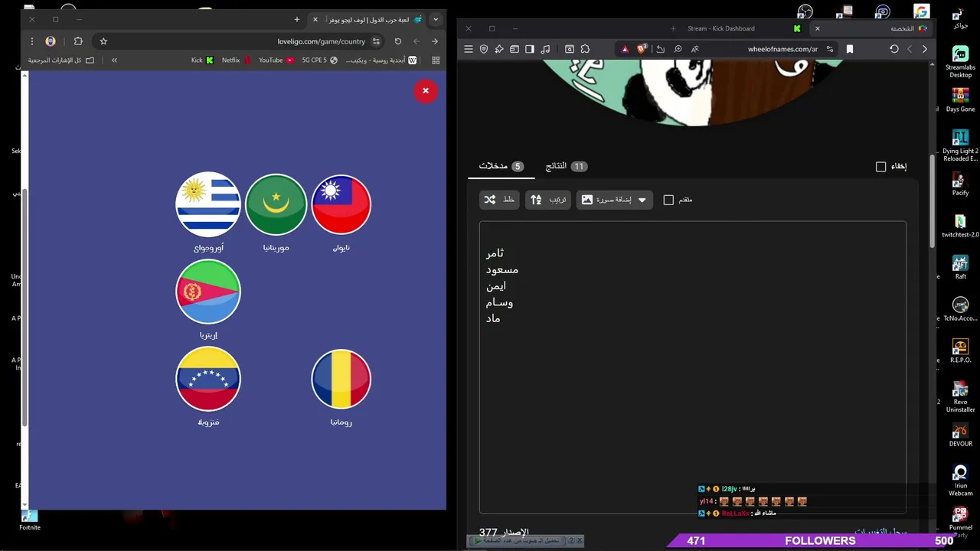Click the shuffle (خلط) button
The height and width of the screenshot is (551, 980).
[x=499, y=200]
